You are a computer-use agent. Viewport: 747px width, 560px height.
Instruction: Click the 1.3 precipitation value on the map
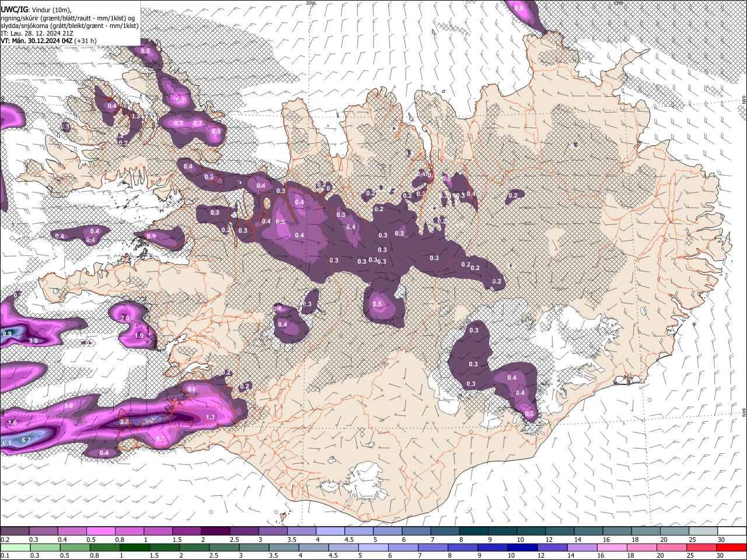point(211,417)
